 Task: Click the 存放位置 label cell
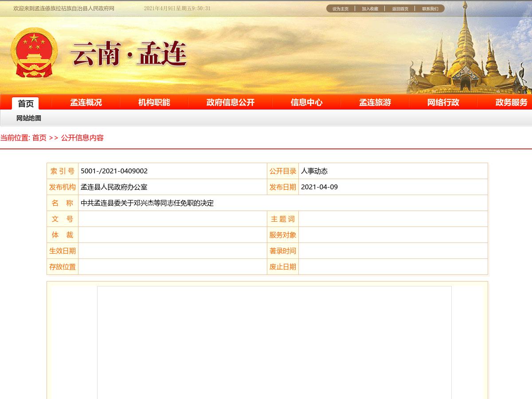coord(63,267)
